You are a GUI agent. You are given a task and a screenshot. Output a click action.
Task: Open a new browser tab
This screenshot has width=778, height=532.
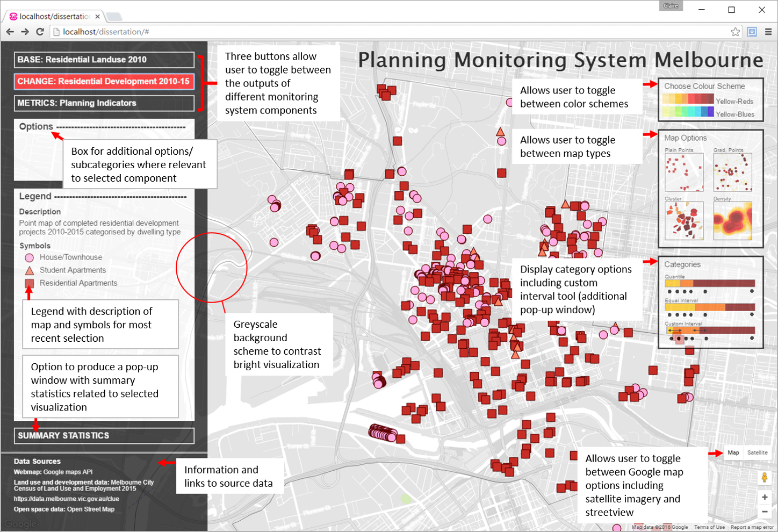(x=114, y=17)
